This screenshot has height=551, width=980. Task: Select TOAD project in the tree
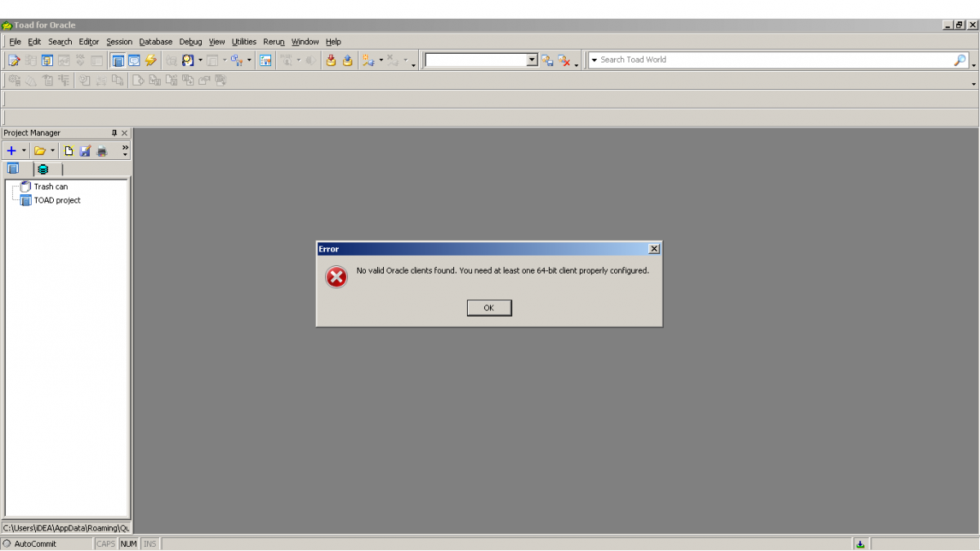56,200
